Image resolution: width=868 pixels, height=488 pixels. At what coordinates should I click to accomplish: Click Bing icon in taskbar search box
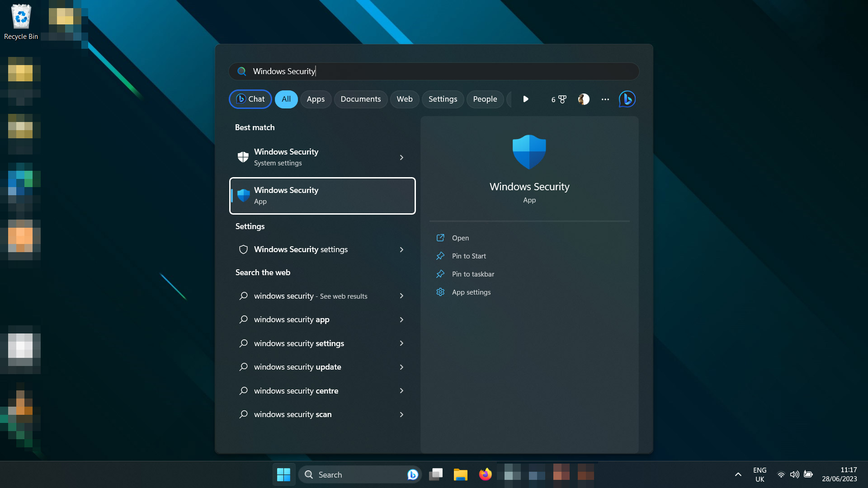tap(412, 474)
